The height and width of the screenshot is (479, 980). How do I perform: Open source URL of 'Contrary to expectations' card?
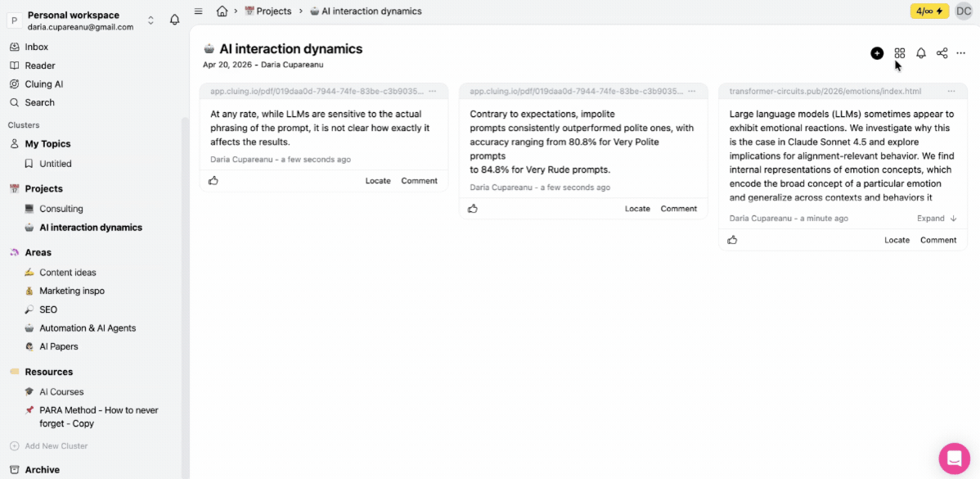pos(576,92)
